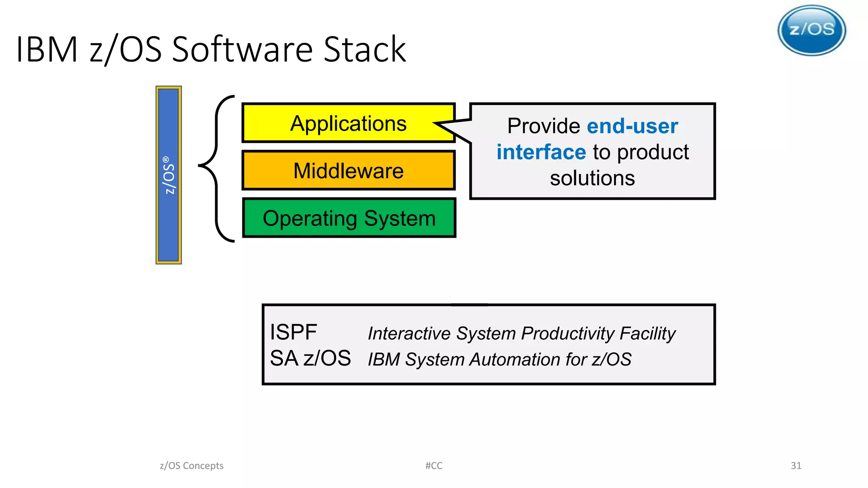Click the green Operating System box
The image size is (868, 488).
[x=349, y=218]
